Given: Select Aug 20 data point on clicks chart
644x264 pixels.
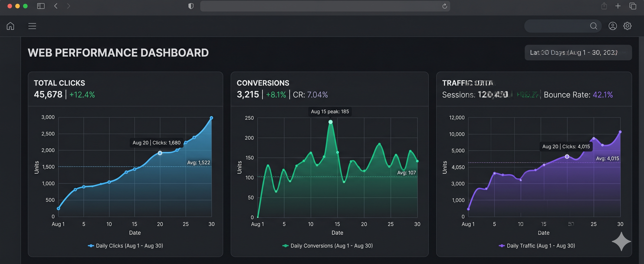Looking at the screenshot, I should point(160,153).
